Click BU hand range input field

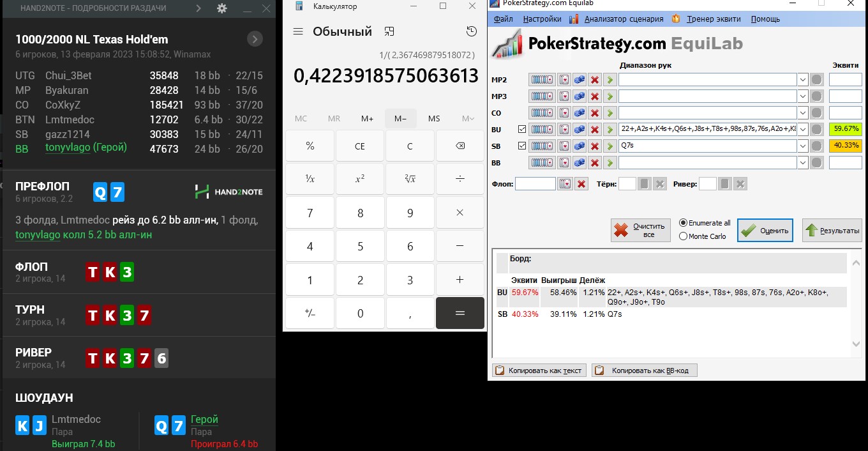[707, 130]
